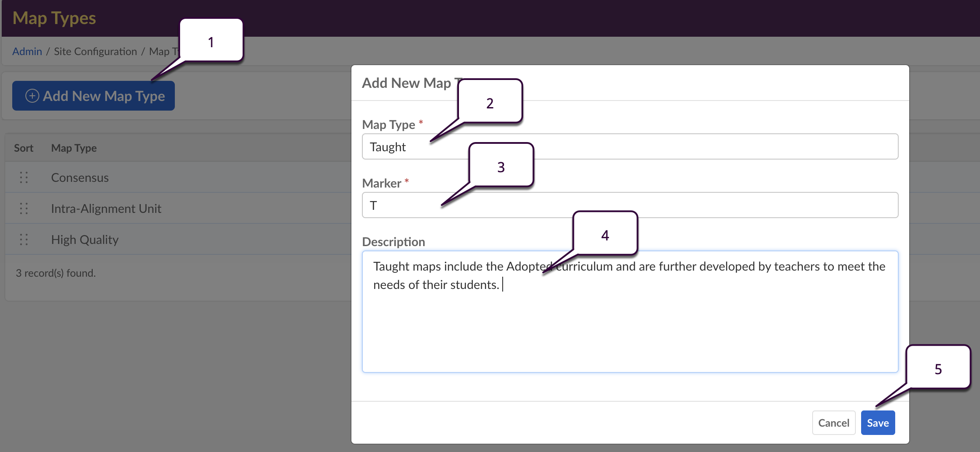Click the plus icon on Add New Map Type
Viewport: 980px width, 452px height.
click(32, 96)
